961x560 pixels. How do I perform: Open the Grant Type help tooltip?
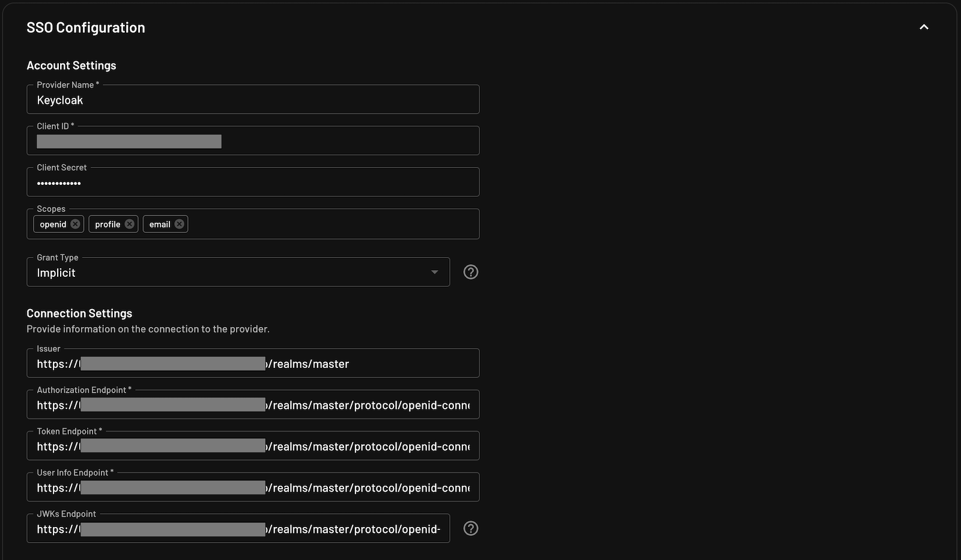(471, 271)
